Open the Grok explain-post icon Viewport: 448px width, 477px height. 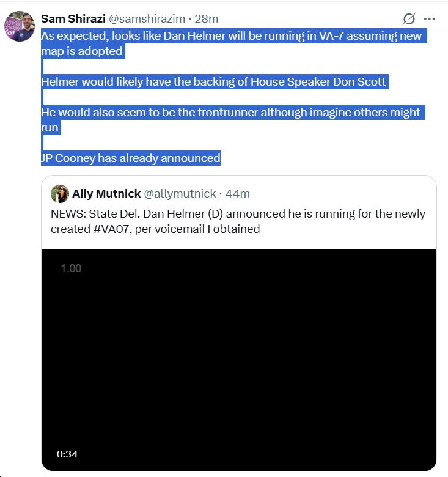pyautogui.click(x=409, y=19)
